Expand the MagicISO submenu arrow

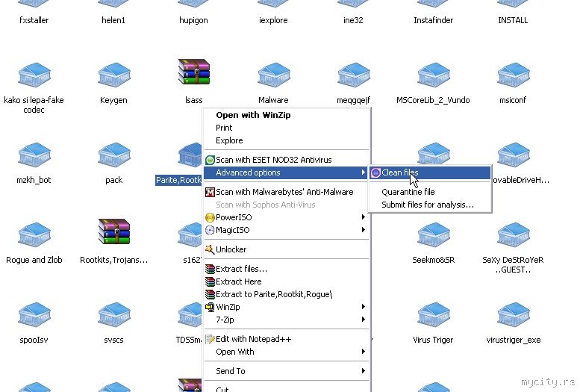point(364,230)
